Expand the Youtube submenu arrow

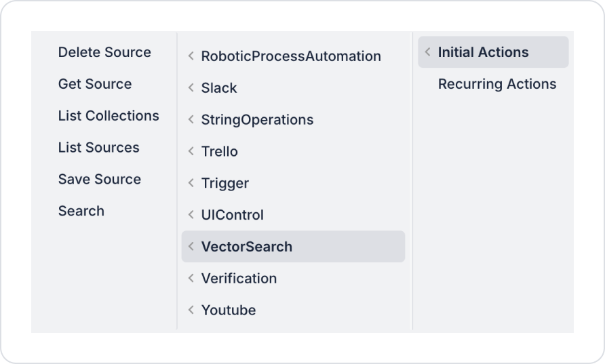point(191,310)
